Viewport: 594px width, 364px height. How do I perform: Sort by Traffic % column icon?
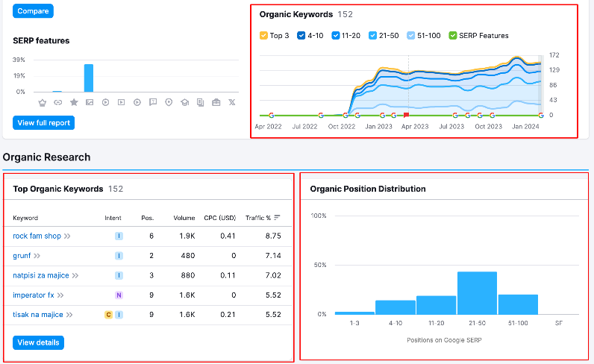(278, 218)
